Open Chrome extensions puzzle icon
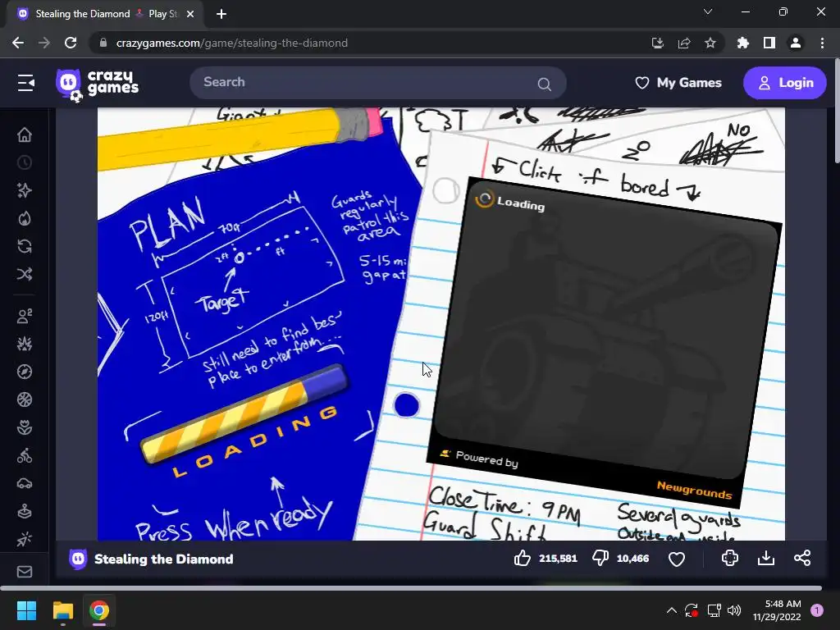The image size is (840, 630). (x=743, y=43)
